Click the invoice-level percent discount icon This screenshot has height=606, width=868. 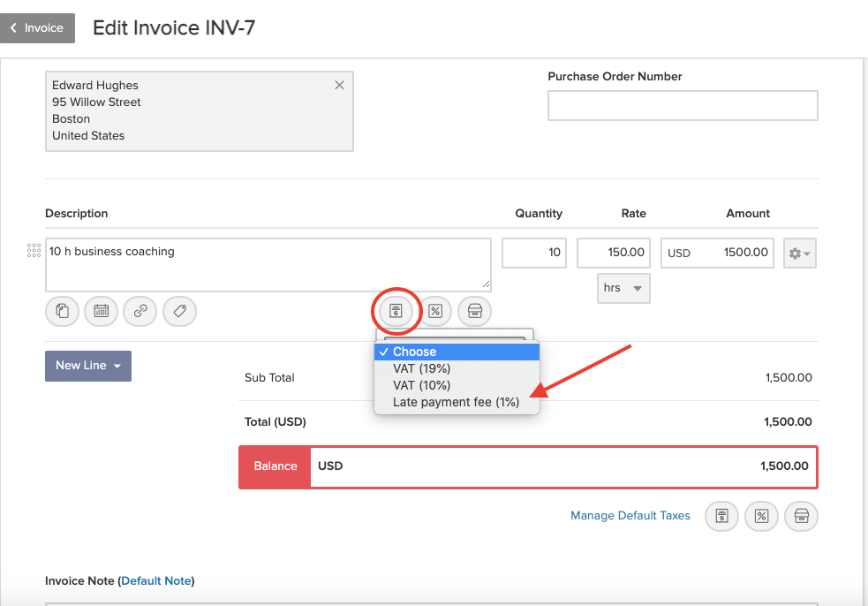(762, 516)
